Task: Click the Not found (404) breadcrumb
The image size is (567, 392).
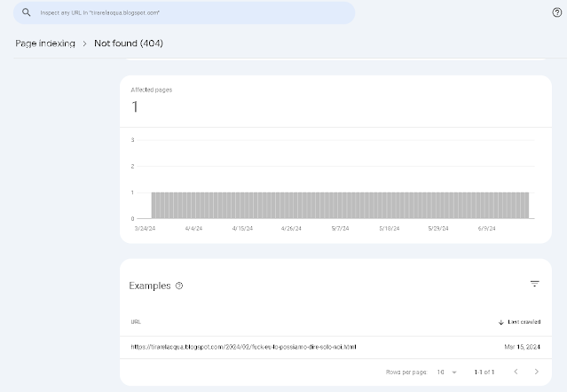Action: pyautogui.click(x=129, y=43)
